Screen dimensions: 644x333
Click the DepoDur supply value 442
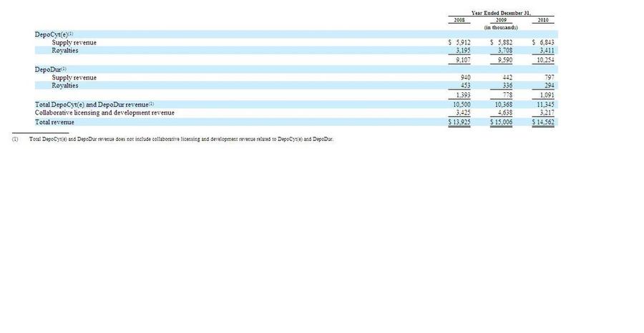point(507,77)
